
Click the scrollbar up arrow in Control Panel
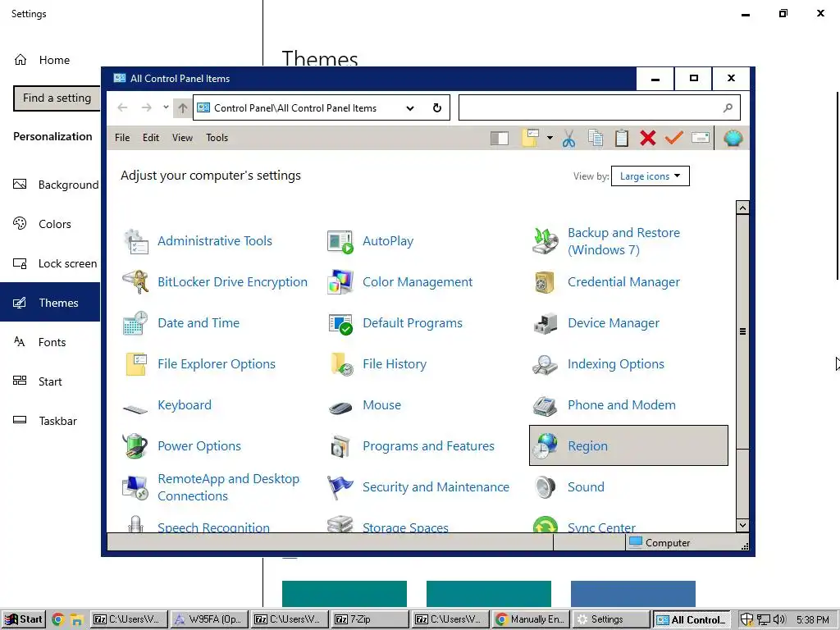tap(742, 208)
